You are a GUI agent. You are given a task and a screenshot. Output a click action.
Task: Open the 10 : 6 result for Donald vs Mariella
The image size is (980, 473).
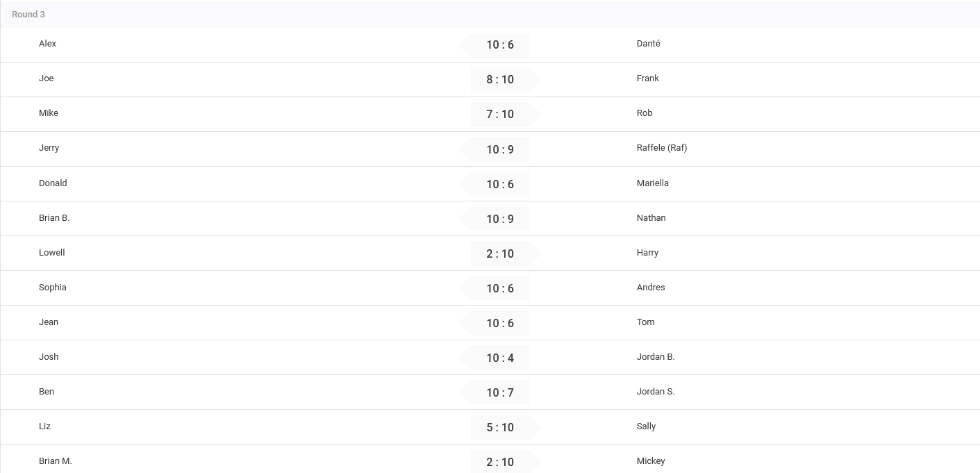click(499, 184)
